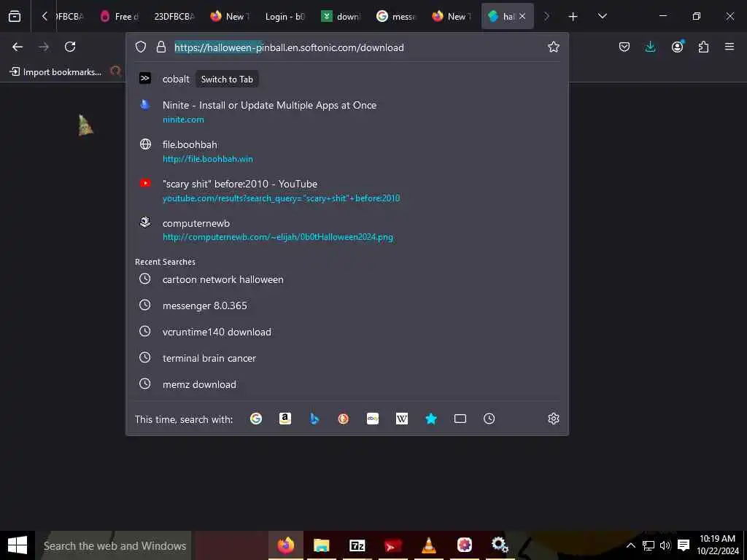Open File Explorer from the taskbar
This screenshot has height=560, width=747.
pyautogui.click(x=322, y=545)
